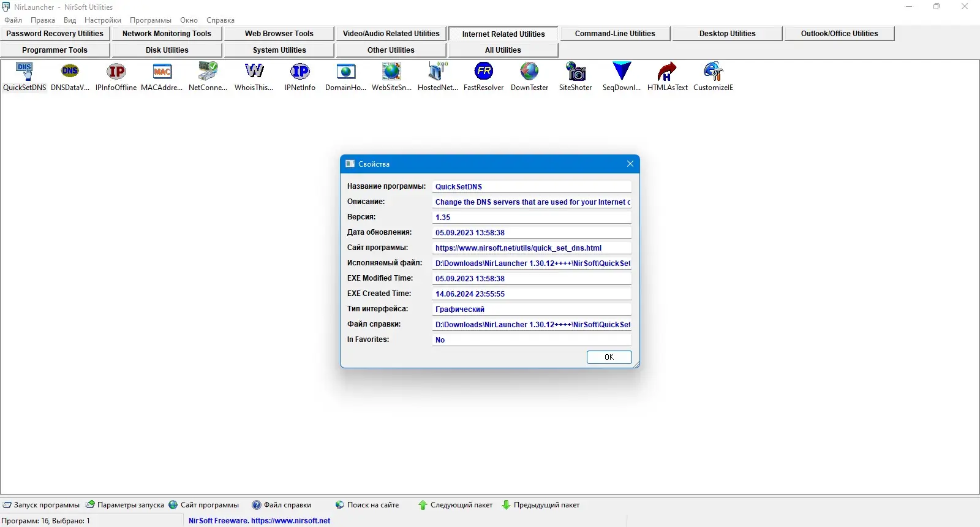Click the NetConnectChoose icon
The width and height of the screenshot is (980, 527).
pyautogui.click(x=208, y=72)
